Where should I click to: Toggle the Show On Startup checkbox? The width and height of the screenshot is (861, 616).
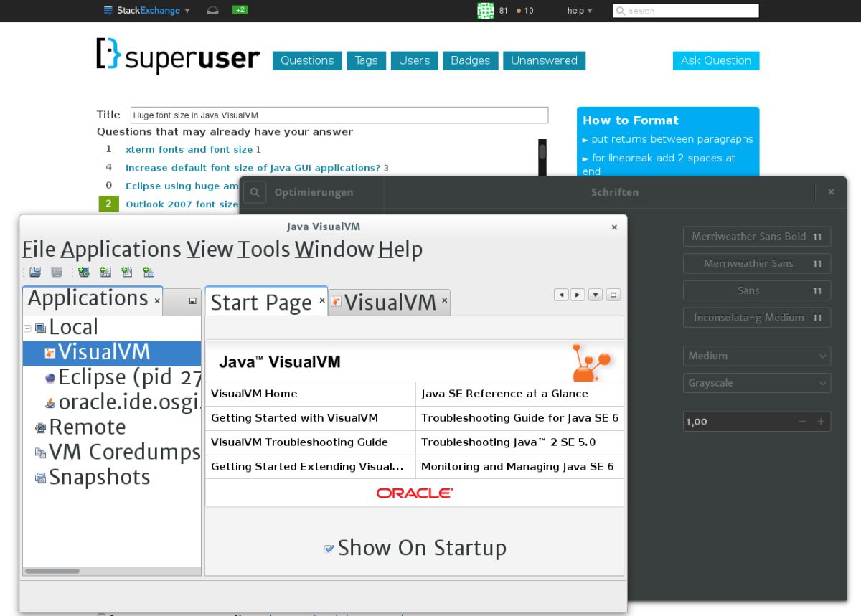[x=329, y=549]
